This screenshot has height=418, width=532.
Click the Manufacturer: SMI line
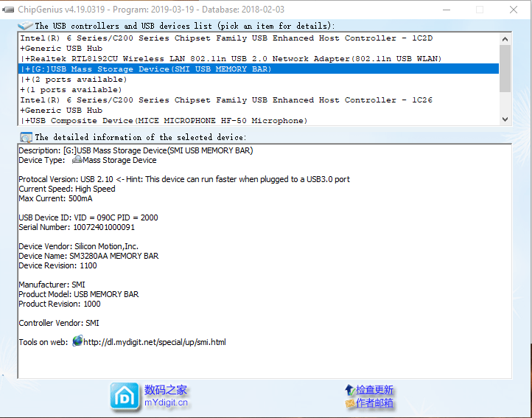(x=52, y=285)
